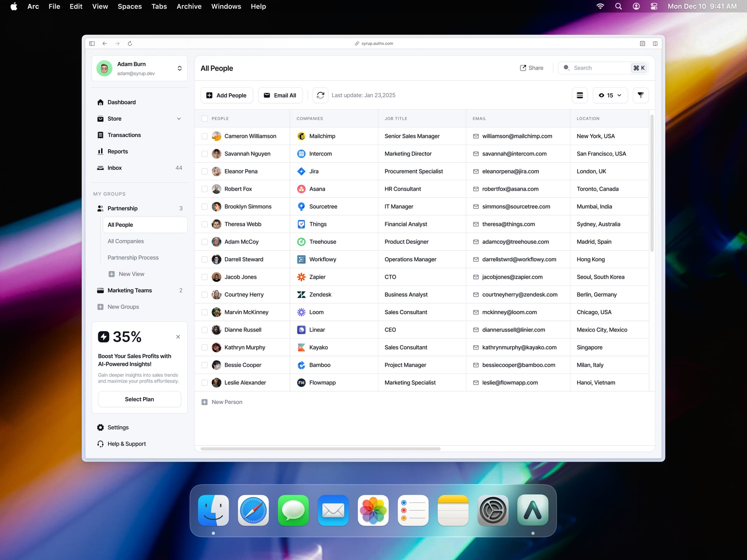Click the email envelope icon for Robert Fox

coord(475,189)
